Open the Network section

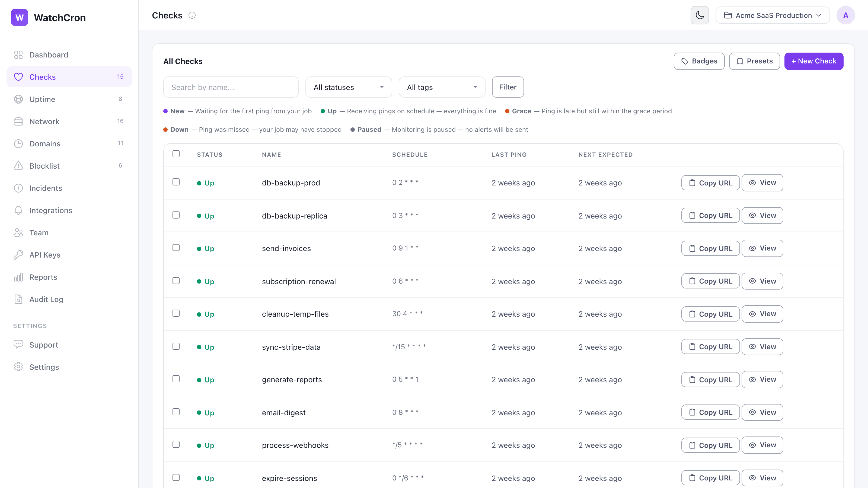69,121
